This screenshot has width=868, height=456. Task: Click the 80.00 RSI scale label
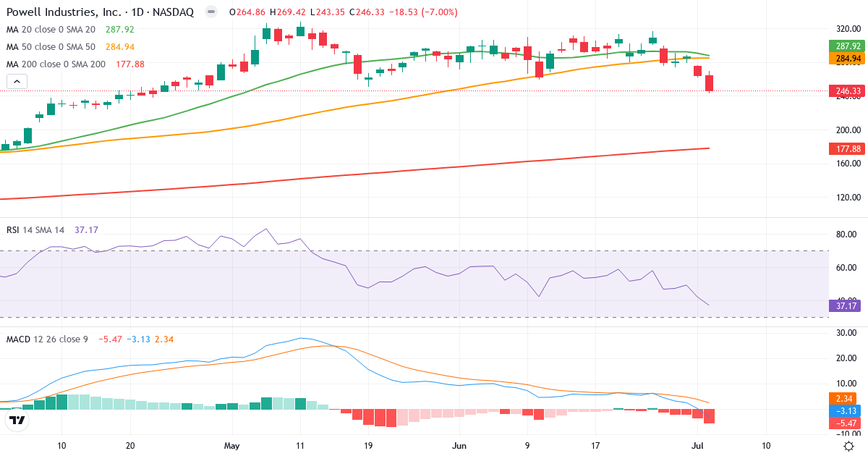(847, 235)
